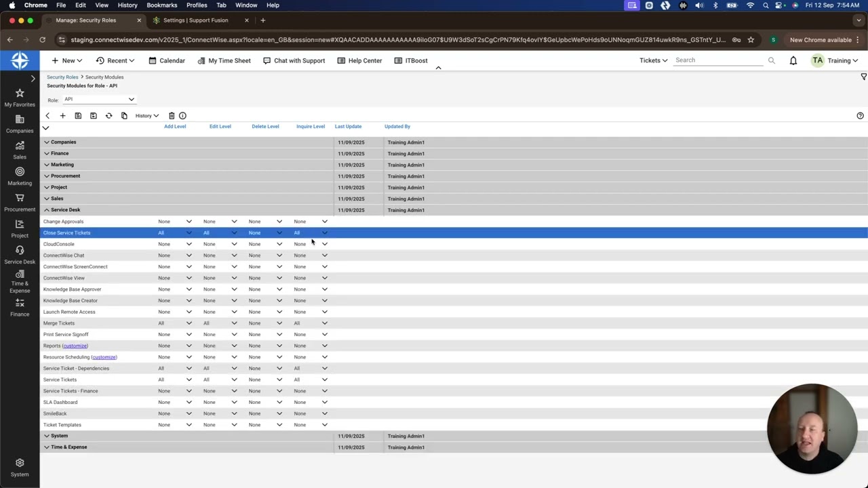
Task: Open My Time Sheet
Action: [x=224, y=60]
